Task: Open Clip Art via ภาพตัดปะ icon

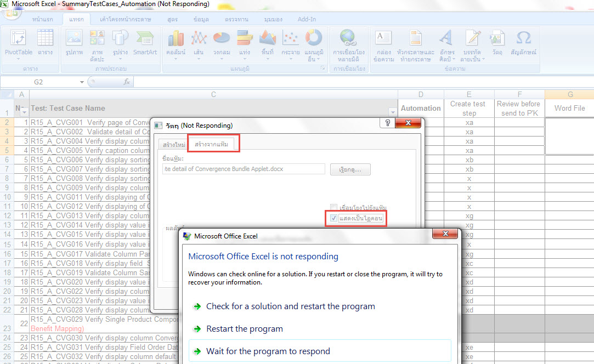Action: [x=97, y=38]
